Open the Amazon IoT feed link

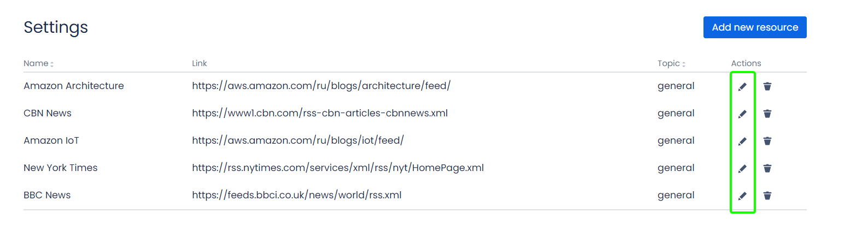click(x=298, y=140)
